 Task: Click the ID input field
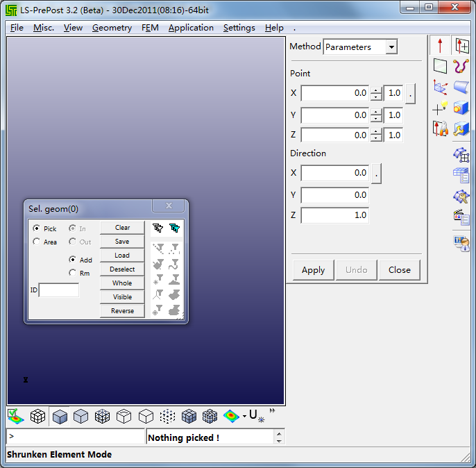click(x=59, y=290)
